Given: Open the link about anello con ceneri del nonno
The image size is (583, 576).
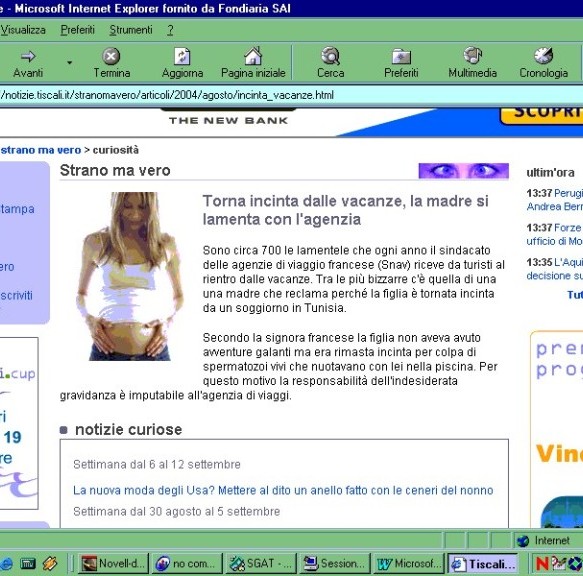Looking at the screenshot, I should (x=283, y=490).
